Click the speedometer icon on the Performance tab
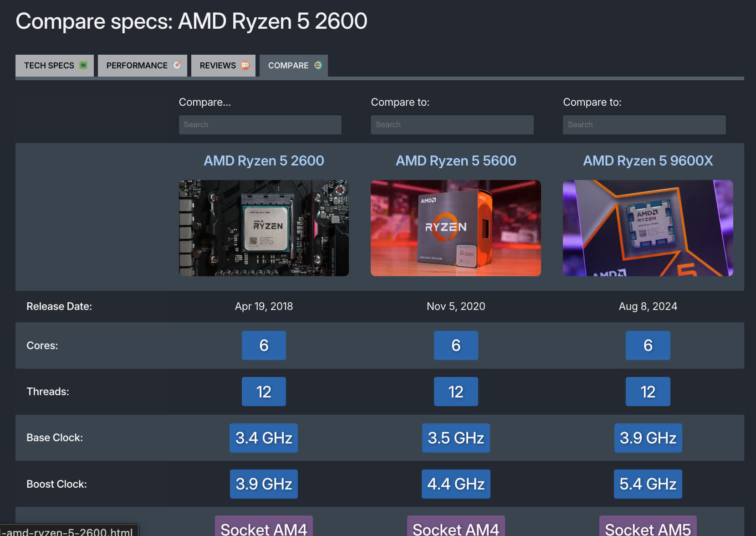 pyautogui.click(x=177, y=65)
